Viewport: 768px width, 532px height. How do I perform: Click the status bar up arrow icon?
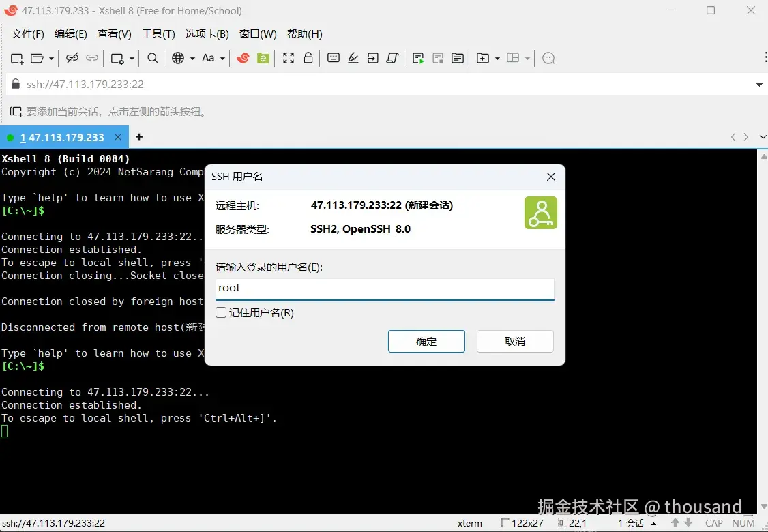(675, 523)
